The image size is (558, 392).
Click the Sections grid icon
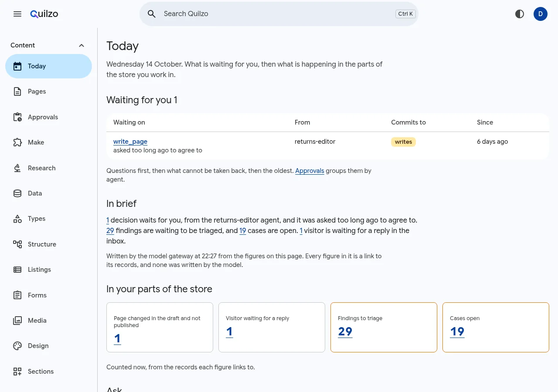point(17,372)
